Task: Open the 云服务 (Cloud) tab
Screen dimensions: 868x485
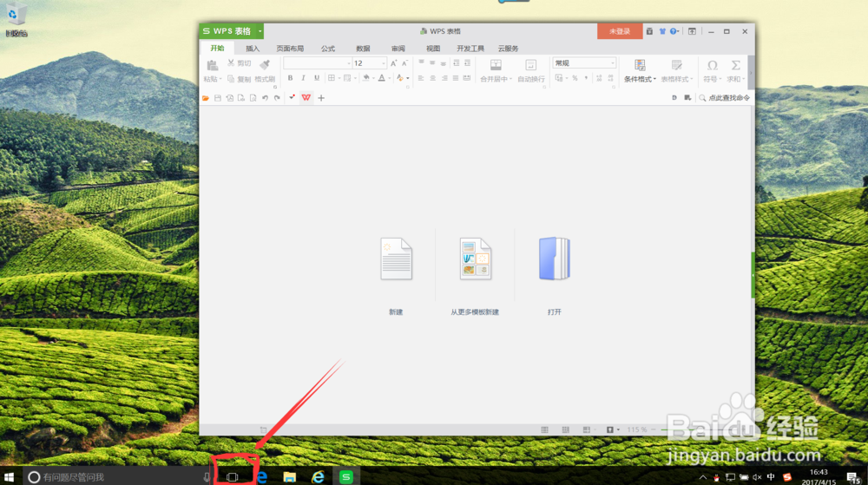Action: click(508, 49)
